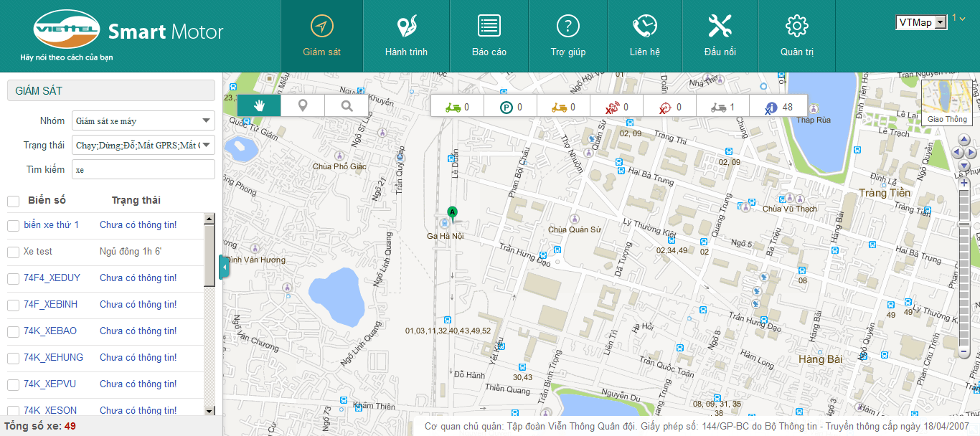
Task: Click the map search magnifier tool
Action: pos(347,106)
